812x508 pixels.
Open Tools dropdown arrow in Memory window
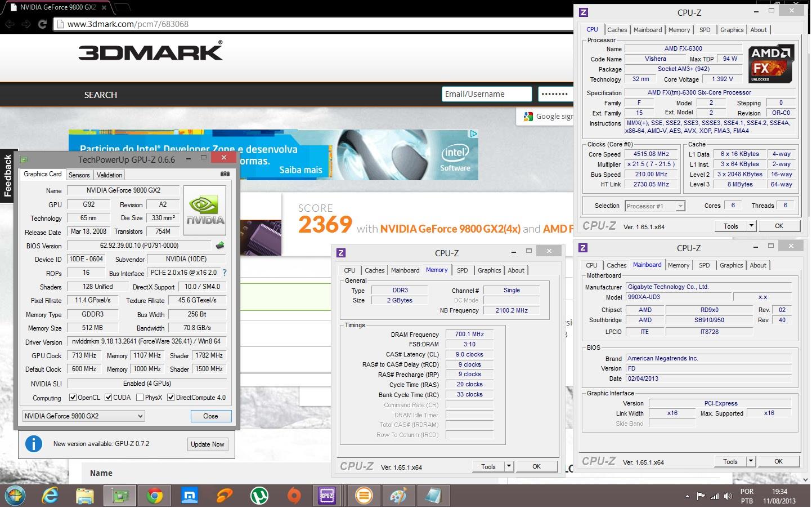(x=508, y=466)
